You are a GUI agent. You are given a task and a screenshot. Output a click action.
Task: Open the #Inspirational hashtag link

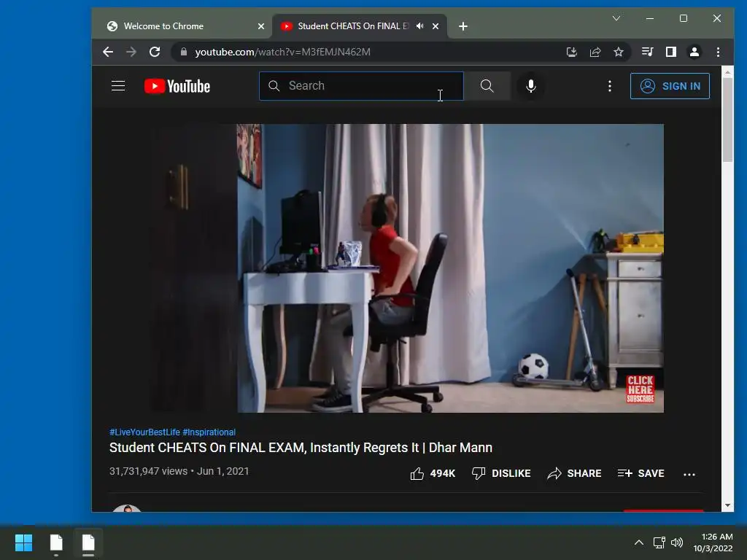click(209, 432)
